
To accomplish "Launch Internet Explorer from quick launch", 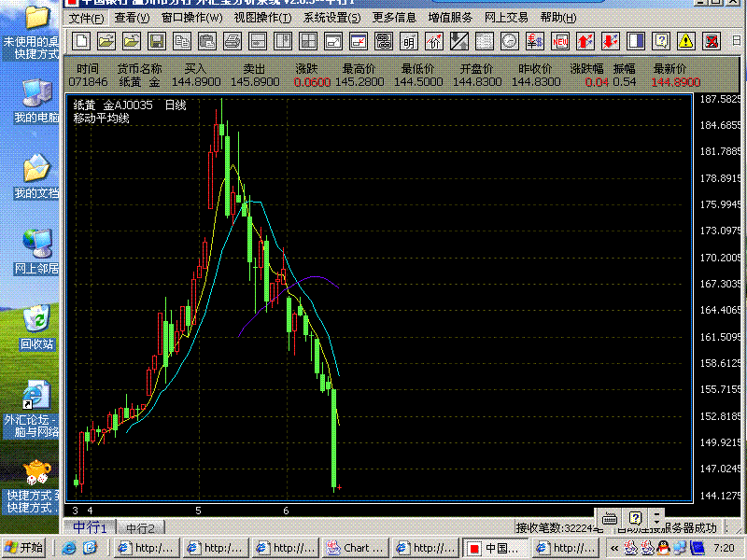I will pyautogui.click(x=68, y=548).
